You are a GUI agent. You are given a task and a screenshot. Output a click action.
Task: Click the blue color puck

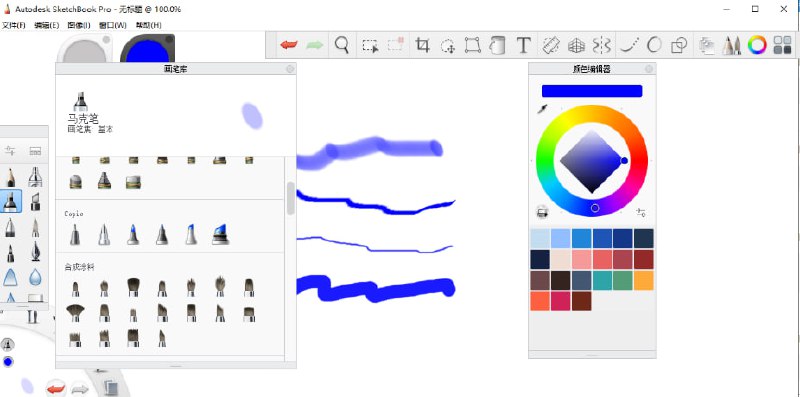(147, 49)
